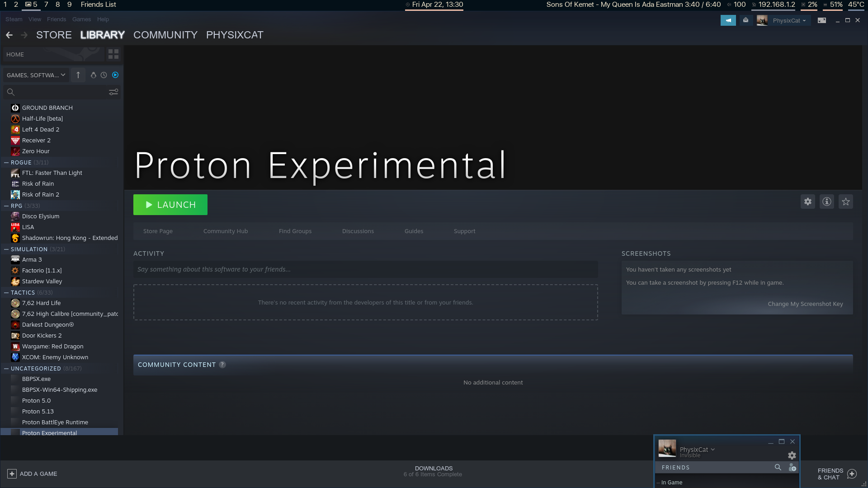Viewport: 868px width, 488px height.
Task: Open the Discussions link
Action: 358,231
